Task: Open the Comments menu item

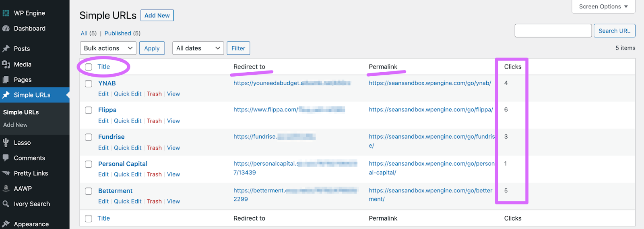Action: [x=29, y=158]
